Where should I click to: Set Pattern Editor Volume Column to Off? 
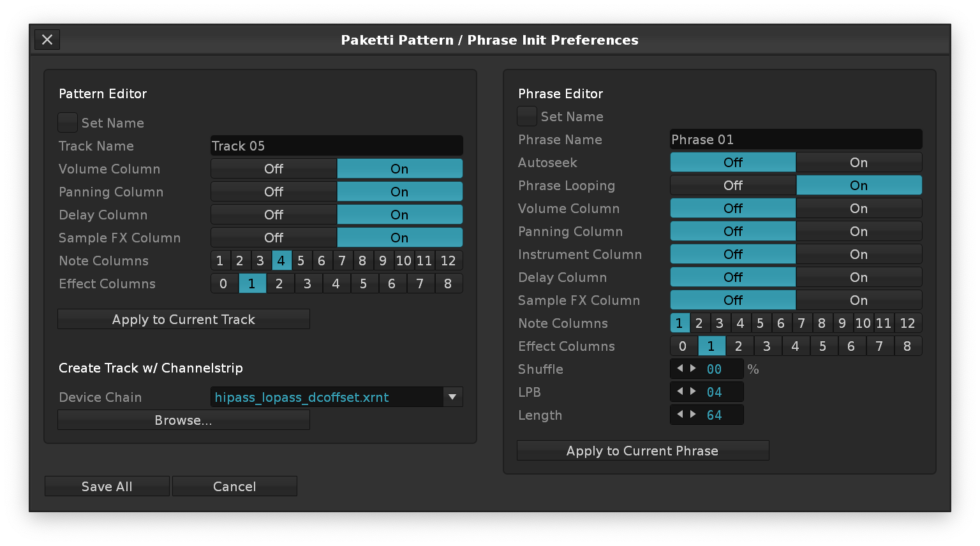(x=274, y=168)
